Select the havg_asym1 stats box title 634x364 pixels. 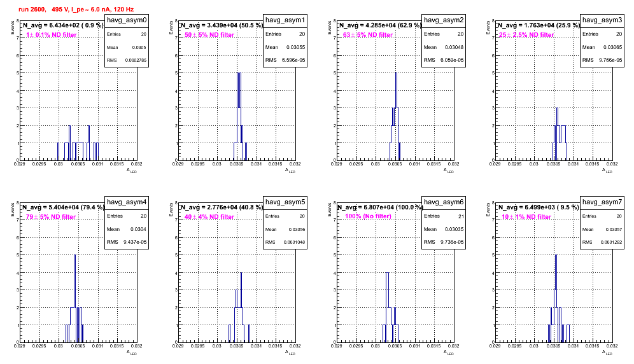[285, 20]
